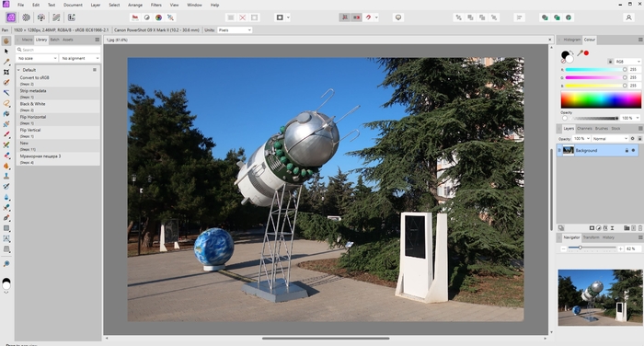Image resolution: width=644 pixels, height=346 pixels.
Task: Select the Flood Select wand tool
Action: pyautogui.click(x=6, y=93)
